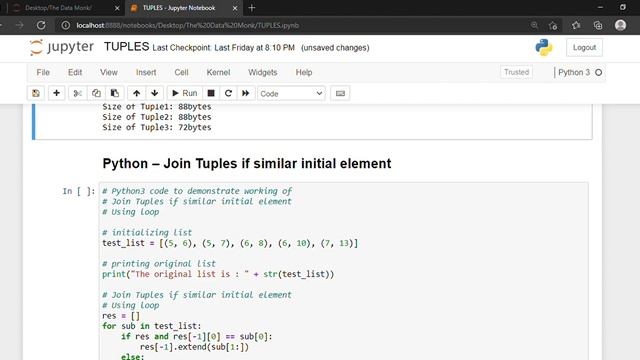Open the View menu
640x360 pixels.
pyautogui.click(x=109, y=72)
